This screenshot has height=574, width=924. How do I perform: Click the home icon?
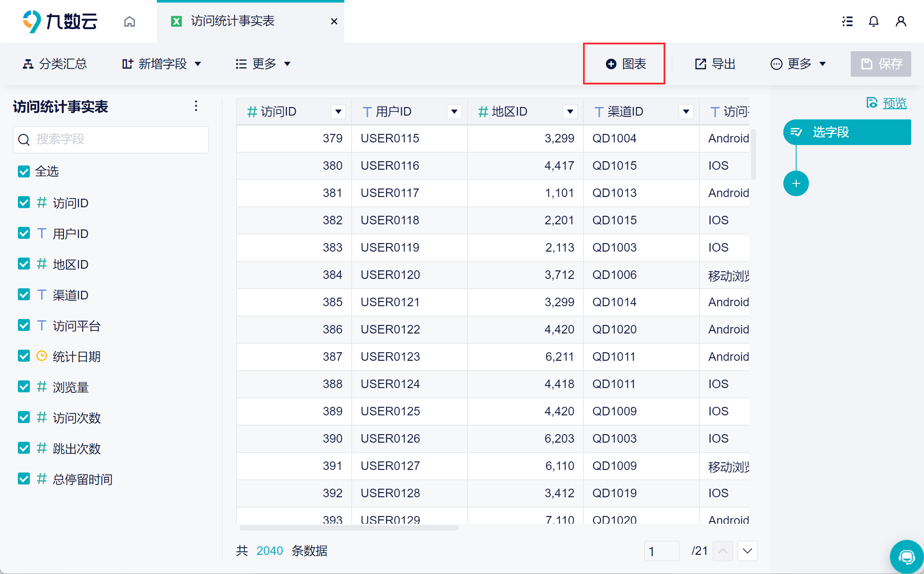[x=130, y=21]
